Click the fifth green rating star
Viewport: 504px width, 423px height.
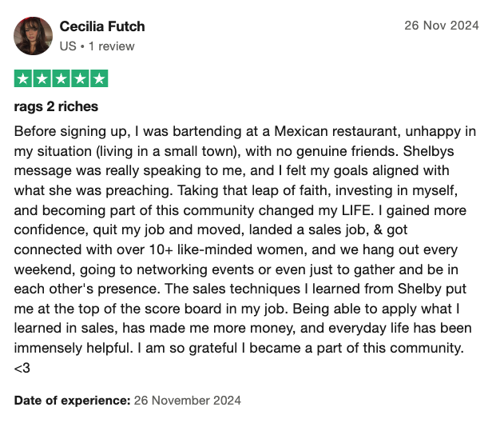pos(99,78)
